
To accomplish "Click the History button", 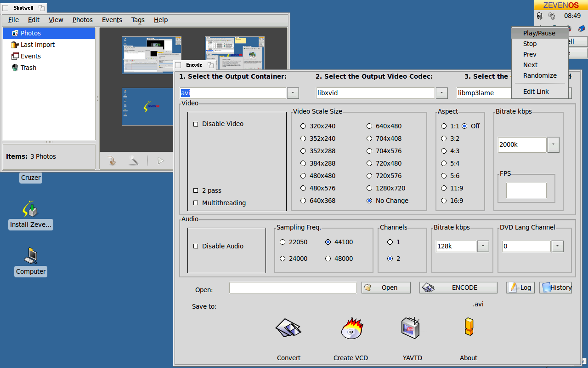I will click(555, 287).
